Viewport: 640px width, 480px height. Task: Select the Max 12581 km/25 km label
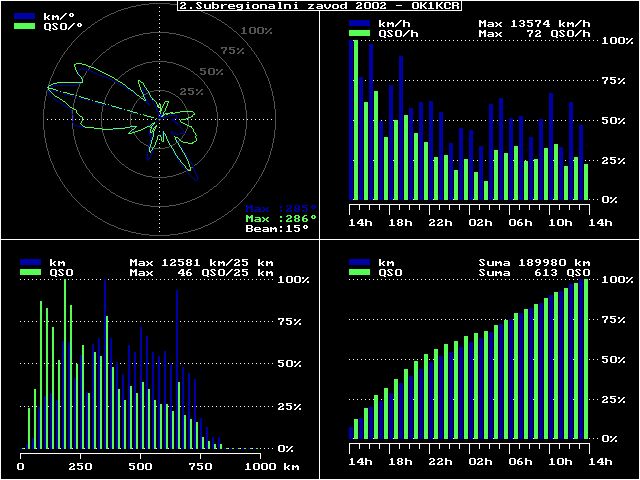202,262
